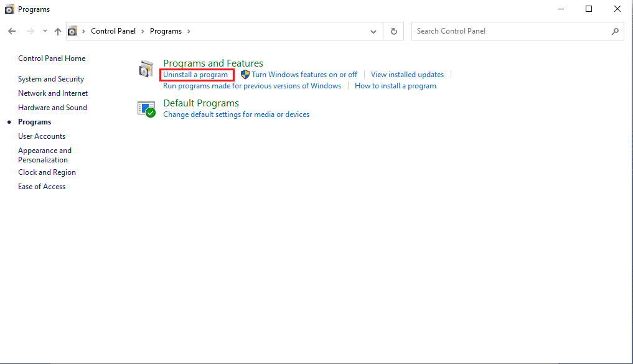Click Change default settings for media link
The height and width of the screenshot is (364, 633).
(236, 114)
